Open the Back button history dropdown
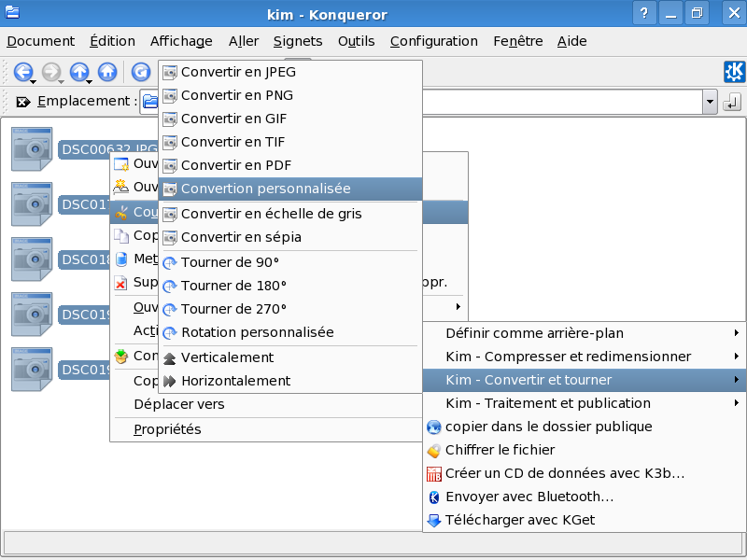The width and height of the screenshot is (747, 560). [34, 82]
